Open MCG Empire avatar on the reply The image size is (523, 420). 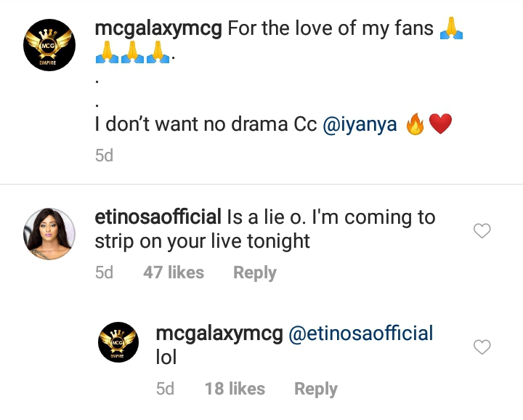118,342
